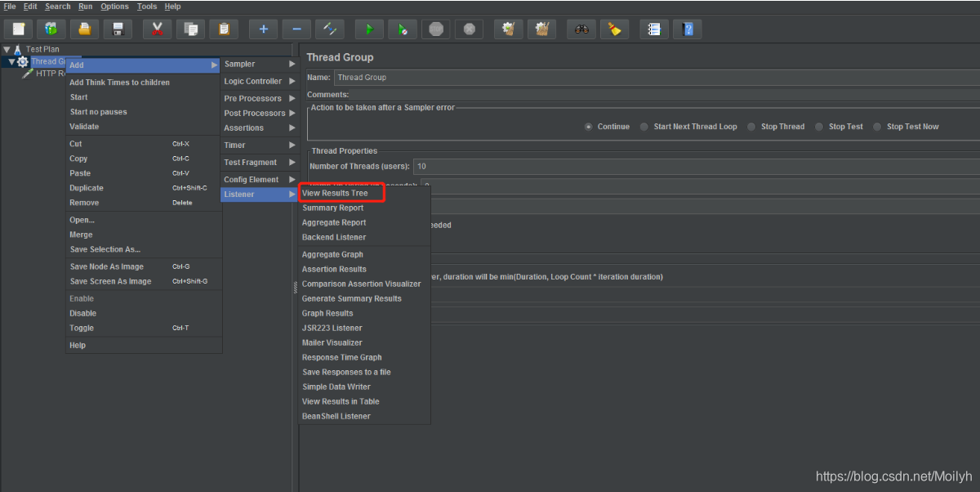
Task: Open the Edit menu
Action: [30, 7]
